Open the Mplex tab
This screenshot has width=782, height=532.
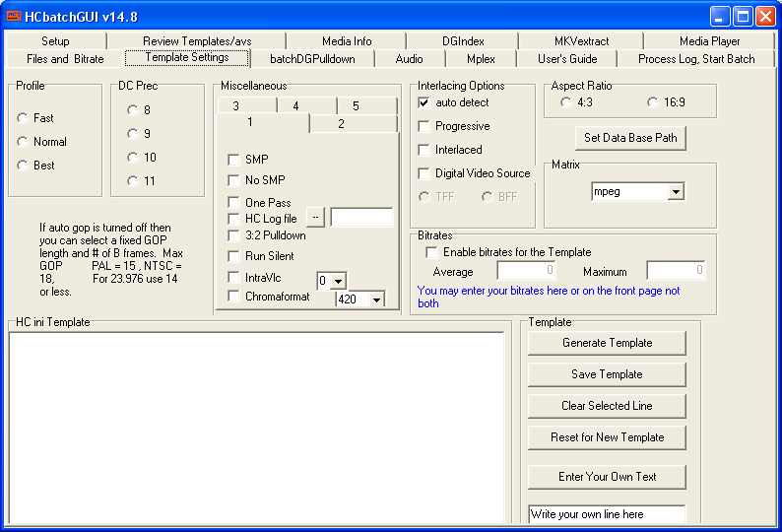(481, 59)
